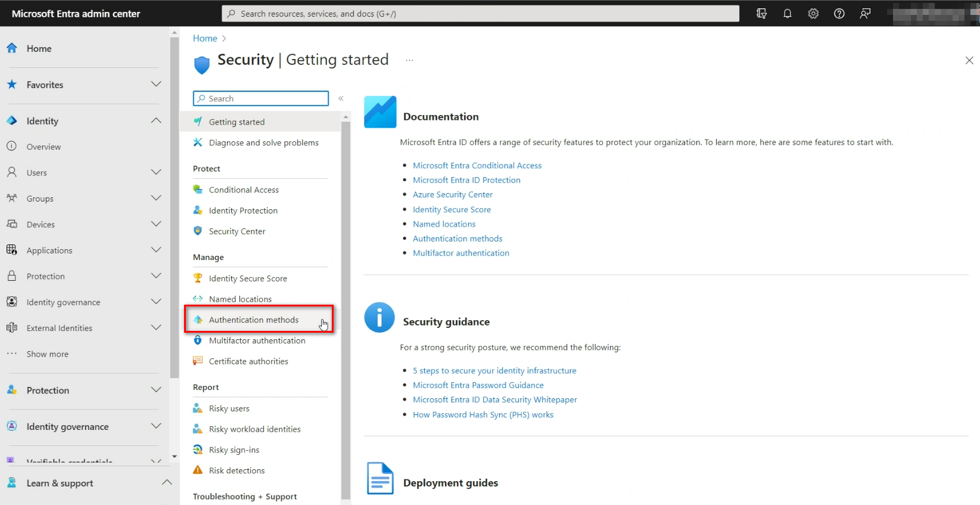Expand the Users submenu chevron
This screenshot has height=505, width=980.
click(x=156, y=172)
